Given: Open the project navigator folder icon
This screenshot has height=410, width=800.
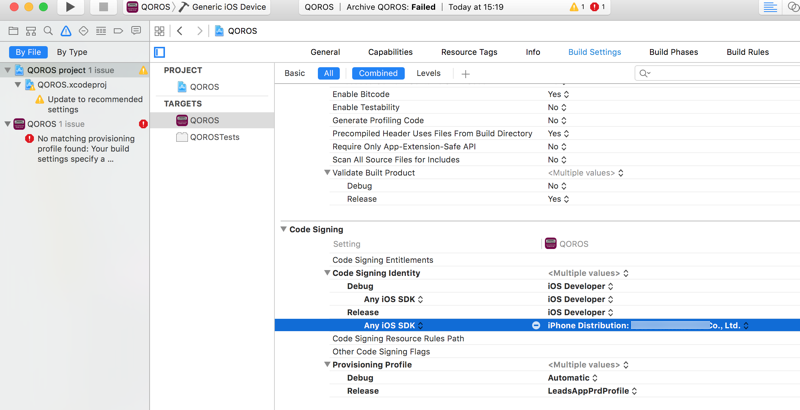Looking at the screenshot, I should click(13, 31).
